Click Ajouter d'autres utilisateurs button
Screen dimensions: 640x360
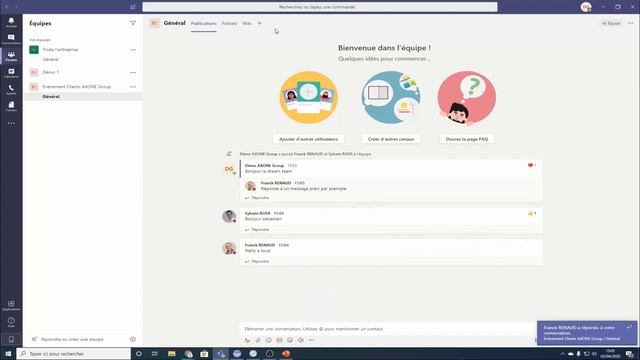pyautogui.click(x=308, y=139)
